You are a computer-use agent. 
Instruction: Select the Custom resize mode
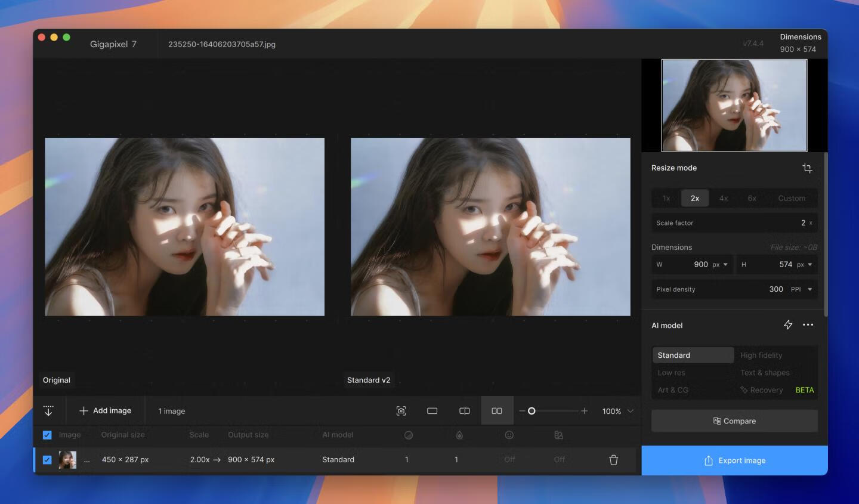[792, 198]
